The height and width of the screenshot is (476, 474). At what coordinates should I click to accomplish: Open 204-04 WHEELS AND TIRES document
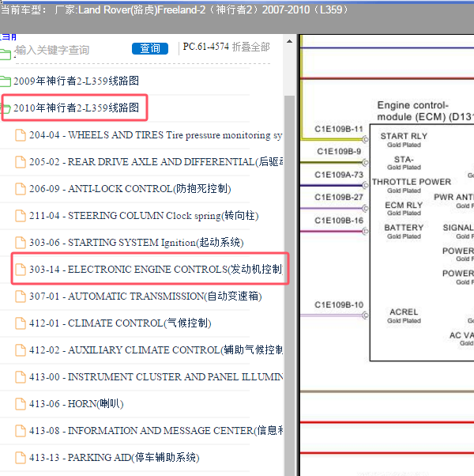coord(156,135)
